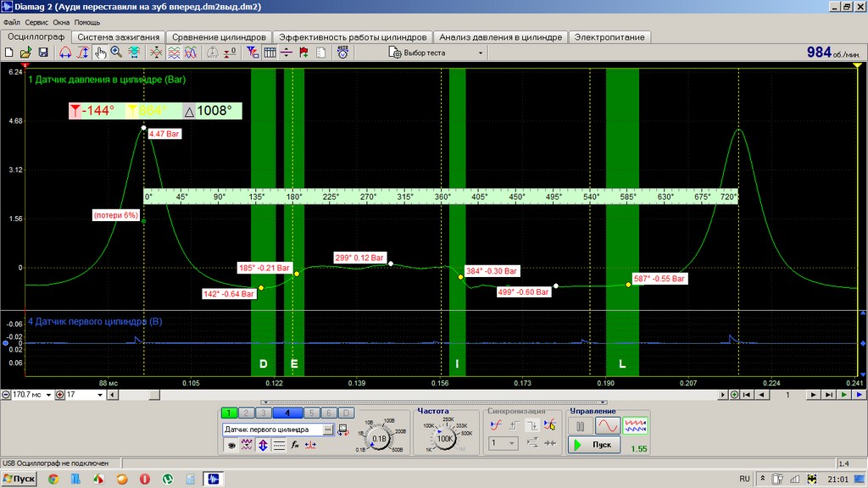
Task: Click the overlapping sine waves icon
Action: 191,53
